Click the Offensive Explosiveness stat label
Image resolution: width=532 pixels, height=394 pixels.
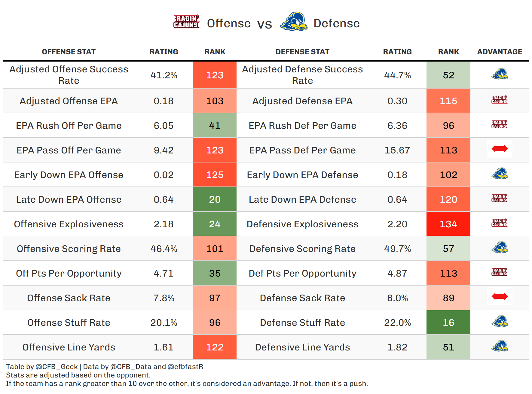click(x=69, y=224)
